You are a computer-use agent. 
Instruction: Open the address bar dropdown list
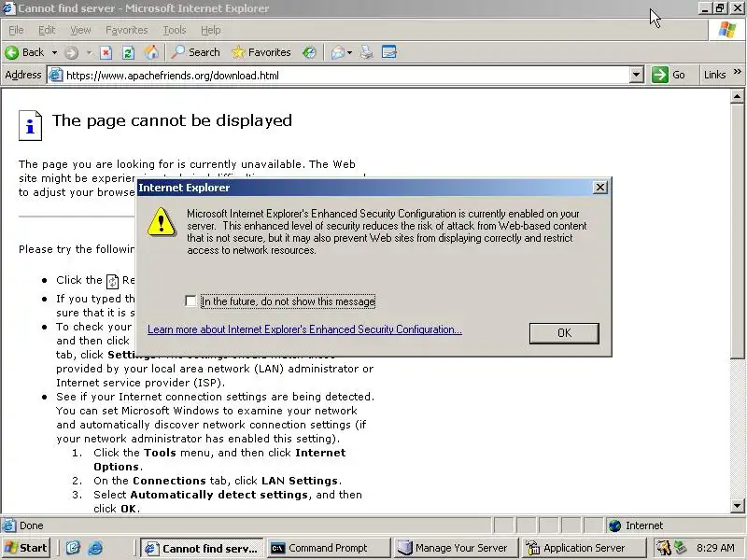636,75
